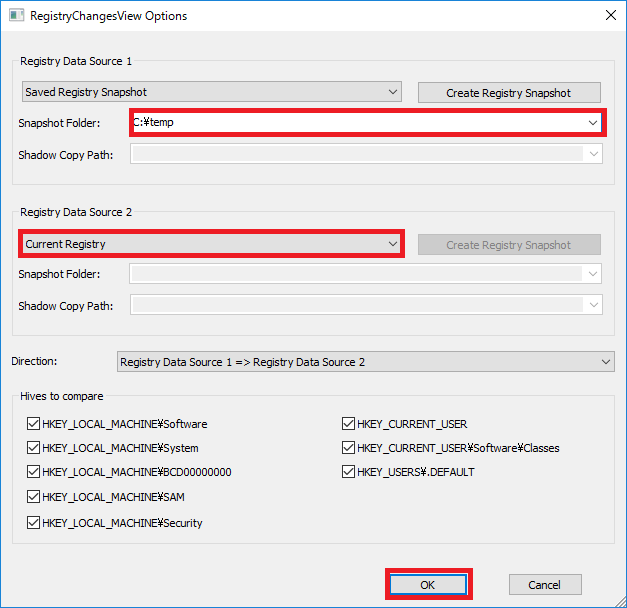This screenshot has height=608, width=627.
Task: Open the Direction combo box
Action: coord(365,362)
